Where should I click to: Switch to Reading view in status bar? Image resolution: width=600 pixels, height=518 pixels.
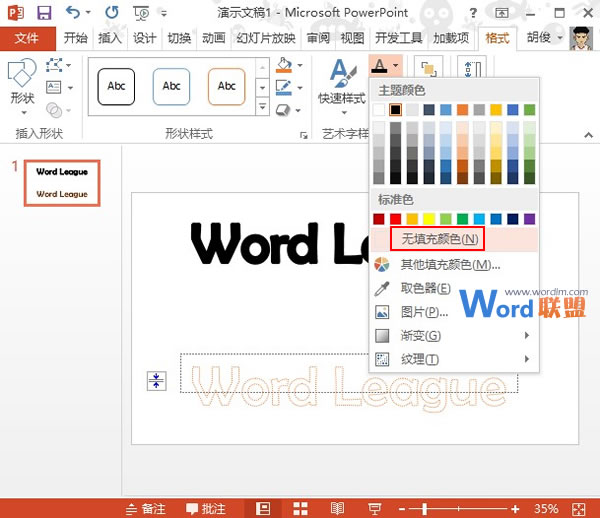(337, 509)
